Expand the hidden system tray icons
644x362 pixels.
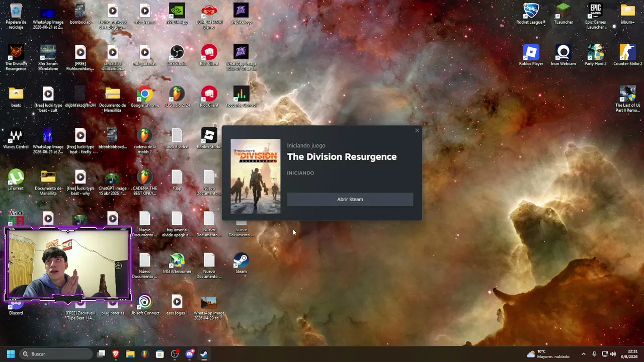pyautogui.click(x=584, y=354)
